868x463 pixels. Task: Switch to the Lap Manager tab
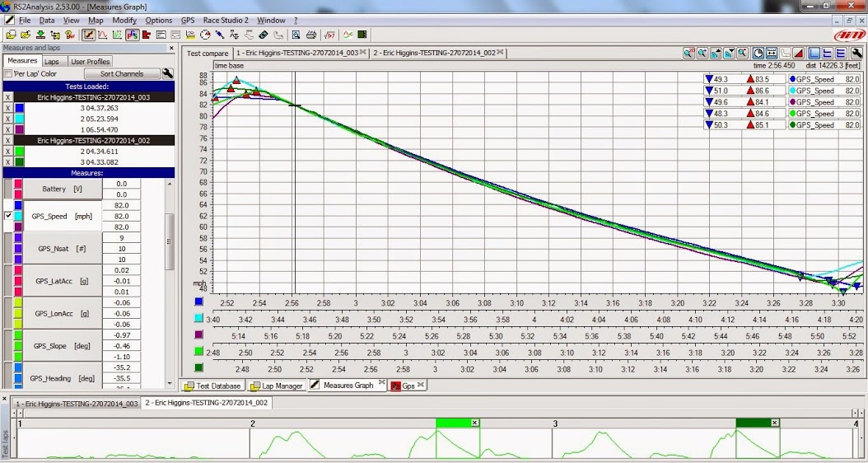pyautogui.click(x=275, y=386)
